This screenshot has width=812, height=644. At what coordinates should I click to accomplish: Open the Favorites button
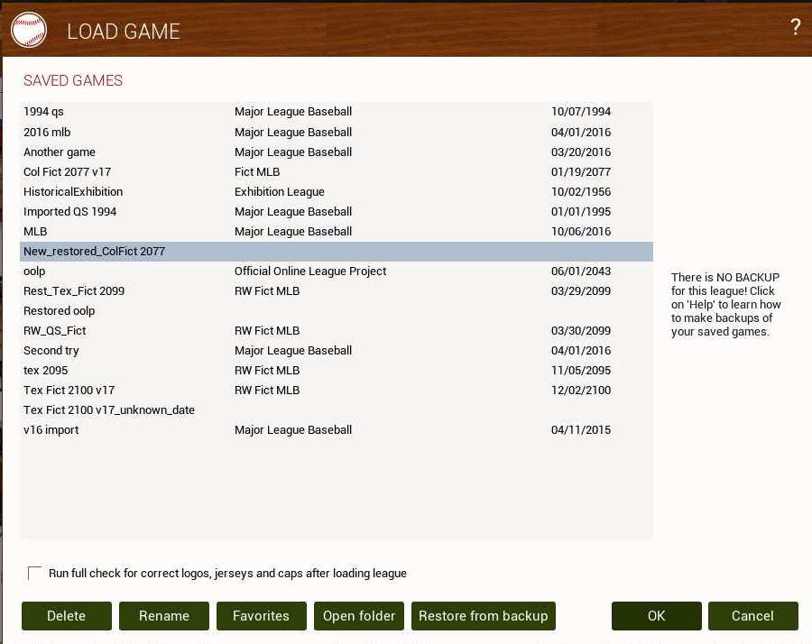261,616
